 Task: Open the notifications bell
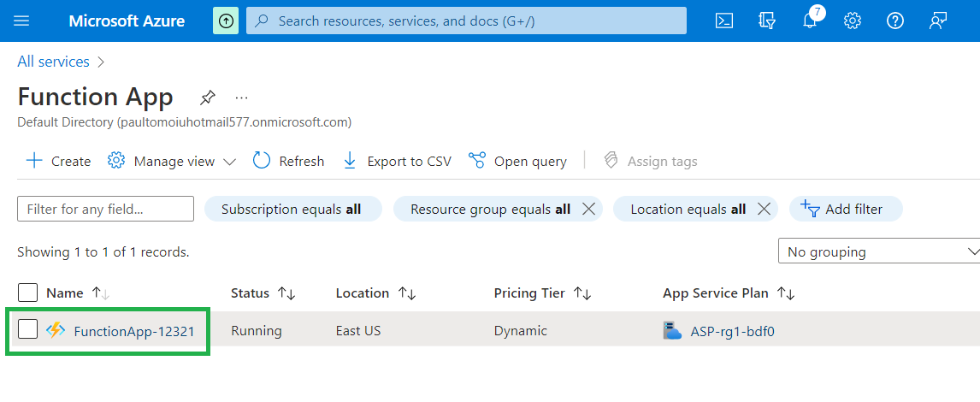pos(810,21)
